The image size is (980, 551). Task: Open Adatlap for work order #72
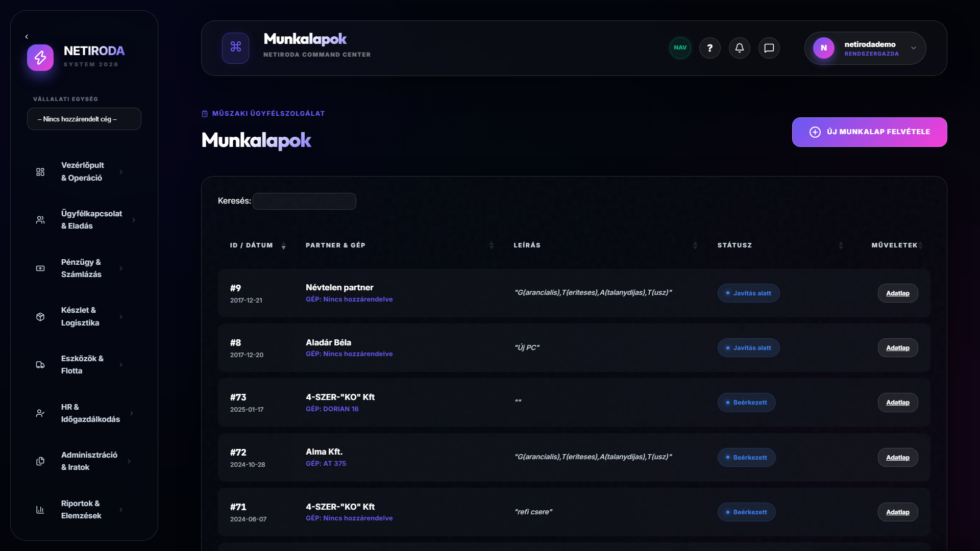898,458
